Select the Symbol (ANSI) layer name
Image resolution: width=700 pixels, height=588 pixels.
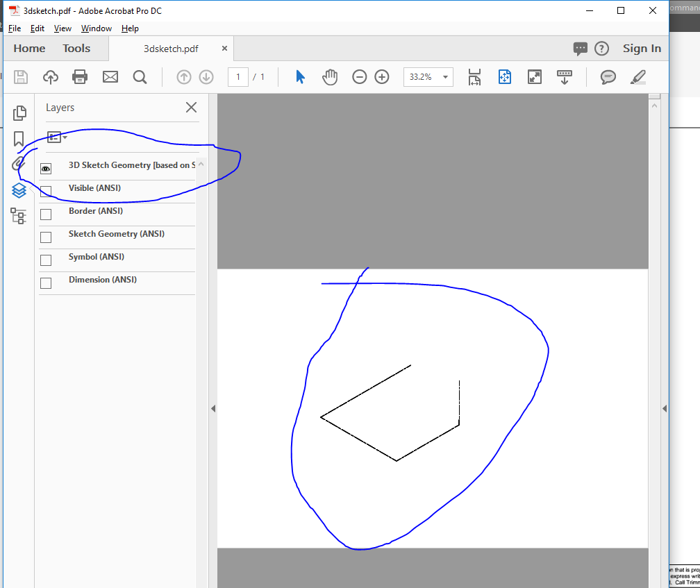(x=97, y=257)
